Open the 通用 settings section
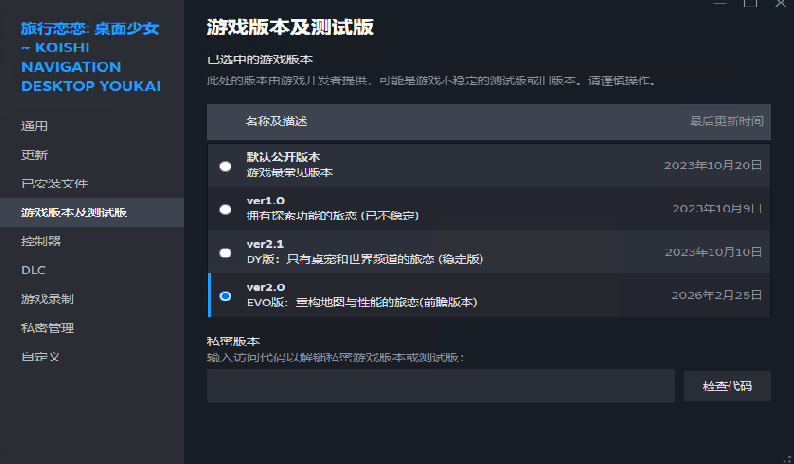 coord(34,126)
